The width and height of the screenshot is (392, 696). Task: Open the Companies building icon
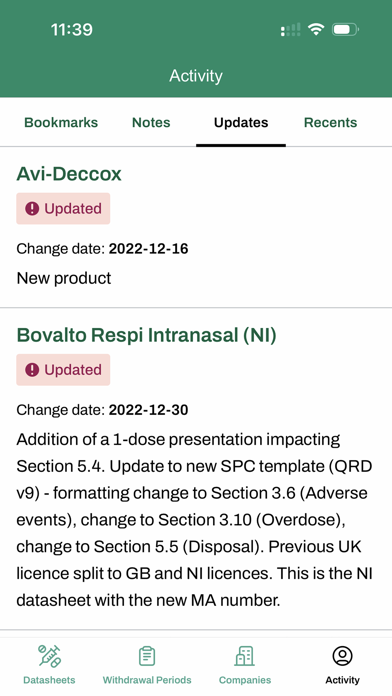[245, 656]
